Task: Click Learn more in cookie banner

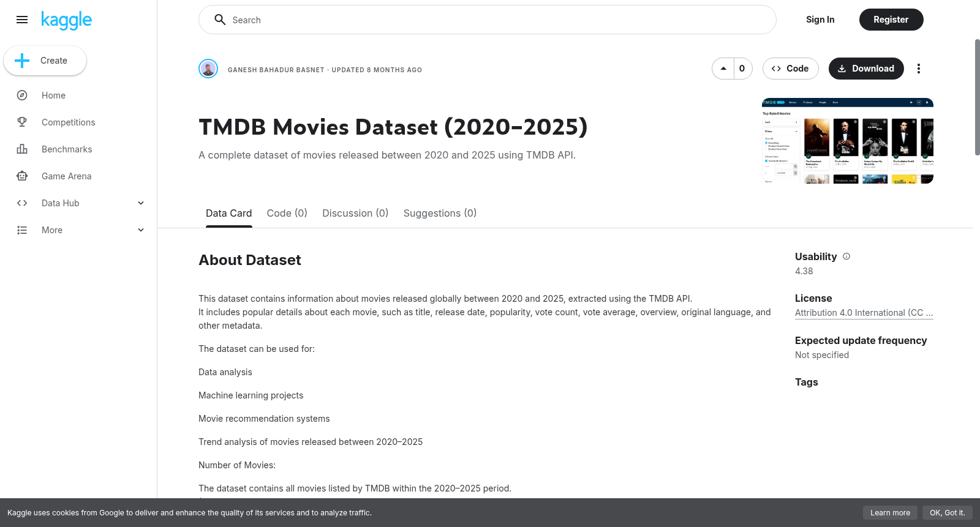Action: point(890,513)
